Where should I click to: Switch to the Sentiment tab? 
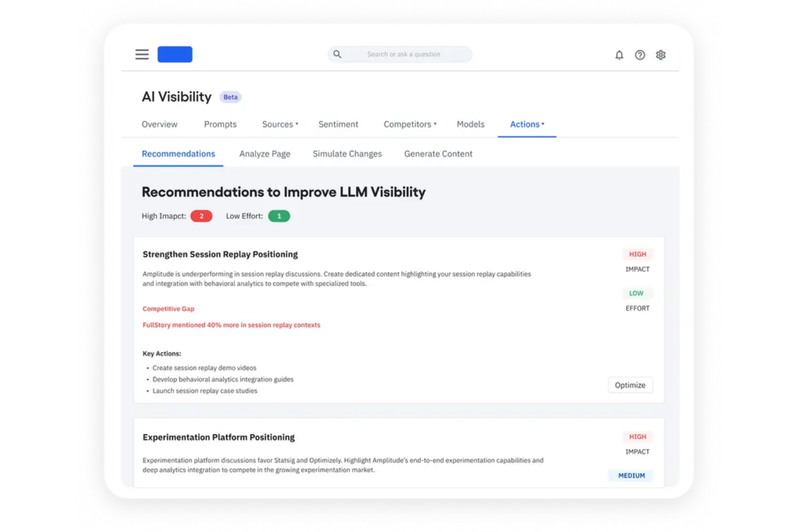(338, 124)
